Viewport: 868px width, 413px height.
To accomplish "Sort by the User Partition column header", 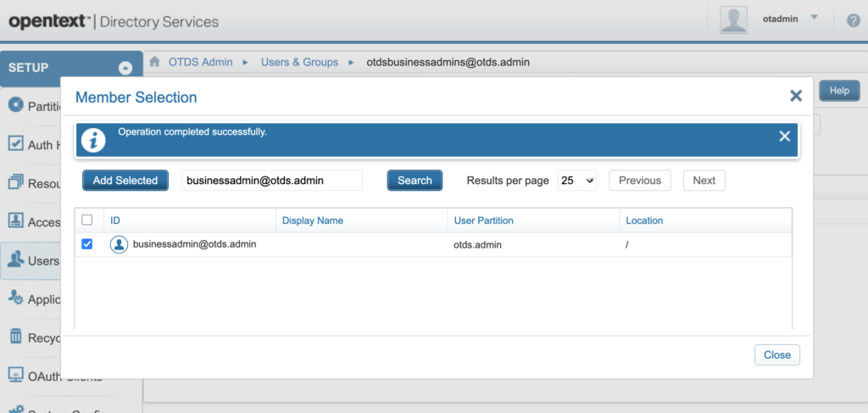I will 484,220.
